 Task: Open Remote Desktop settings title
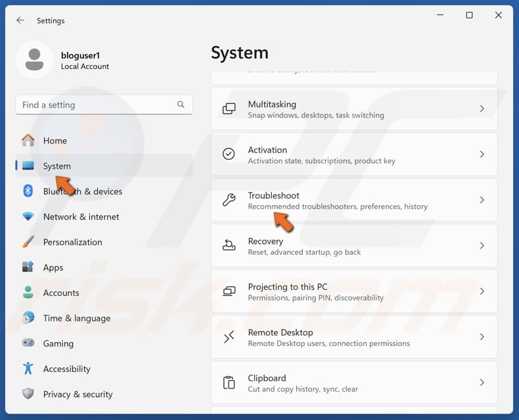(281, 332)
